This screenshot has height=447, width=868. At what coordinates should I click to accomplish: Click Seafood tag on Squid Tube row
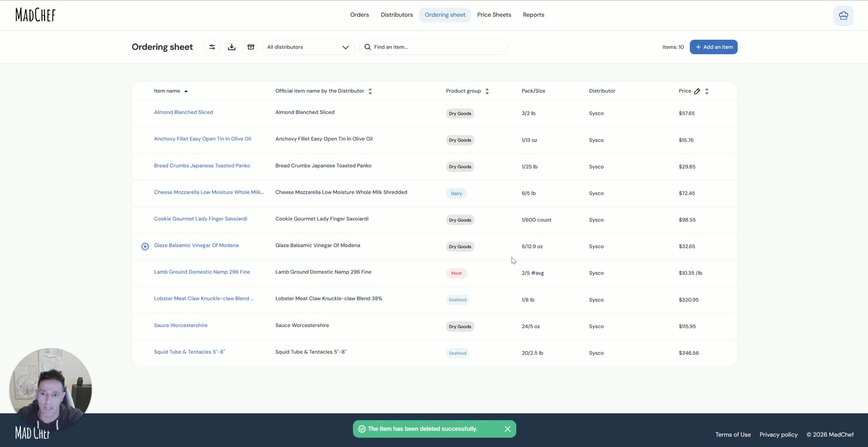pyautogui.click(x=458, y=353)
